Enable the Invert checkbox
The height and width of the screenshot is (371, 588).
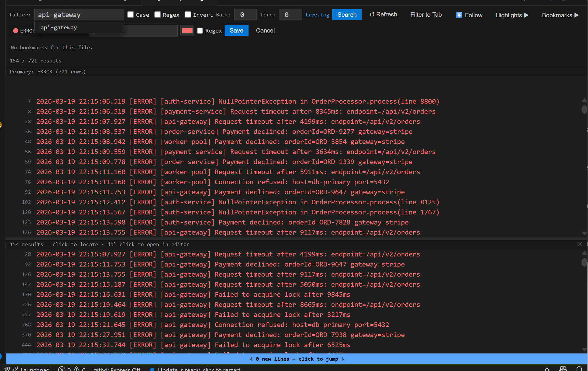(x=188, y=15)
